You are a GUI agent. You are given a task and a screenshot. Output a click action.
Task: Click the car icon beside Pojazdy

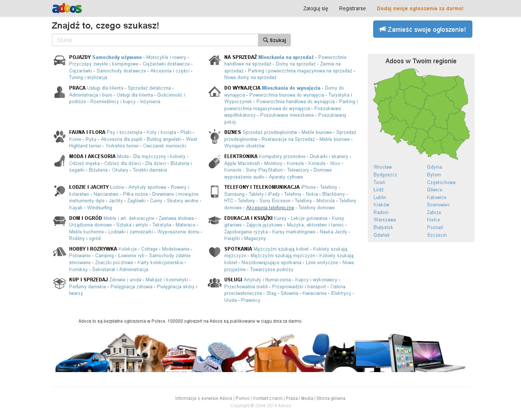(x=59, y=60)
